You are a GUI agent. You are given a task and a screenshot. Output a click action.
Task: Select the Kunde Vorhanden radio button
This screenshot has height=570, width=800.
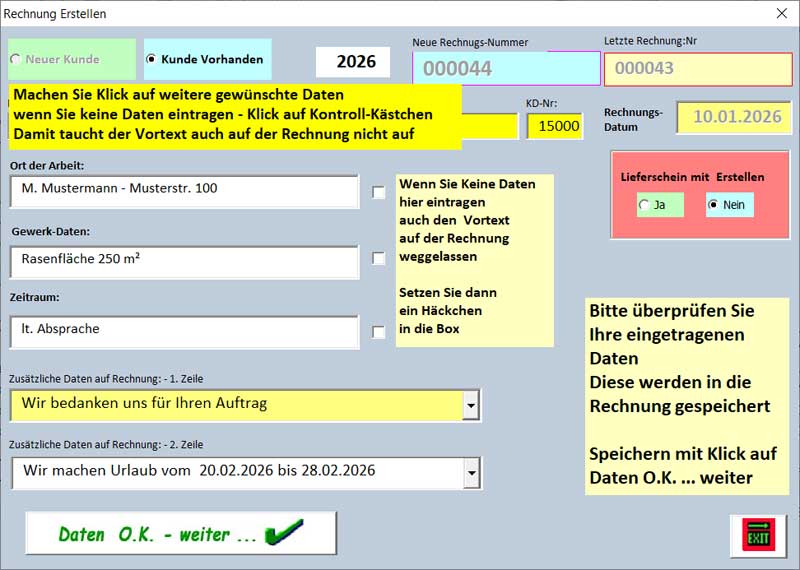point(152,60)
